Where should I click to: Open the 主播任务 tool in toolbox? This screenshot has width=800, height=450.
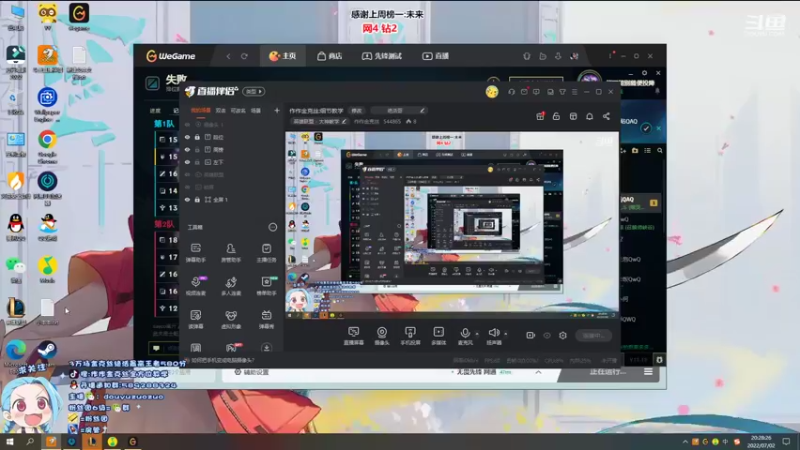point(266,253)
